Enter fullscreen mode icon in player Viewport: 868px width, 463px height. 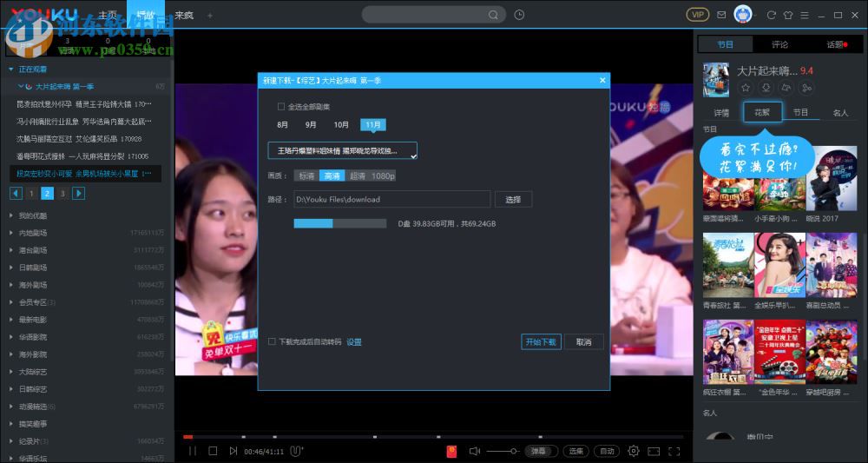(674, 451)
